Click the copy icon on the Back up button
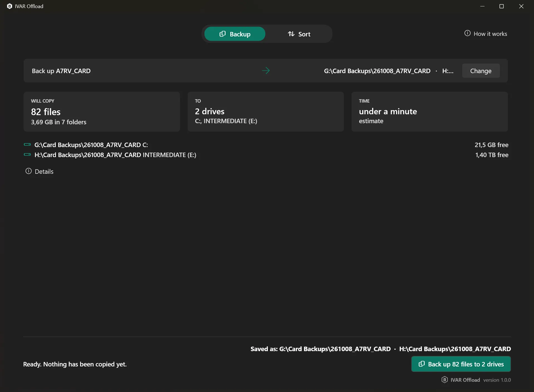 (x=422, y=364)
